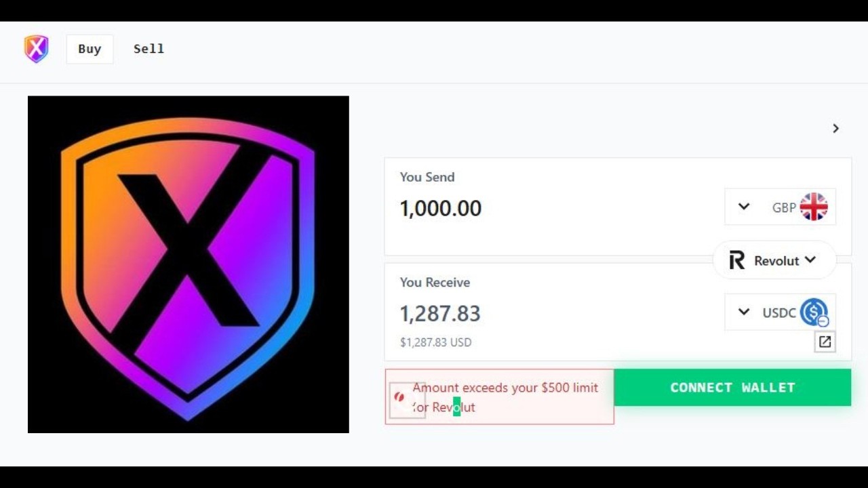Click the You Receive label

point(435,282)
